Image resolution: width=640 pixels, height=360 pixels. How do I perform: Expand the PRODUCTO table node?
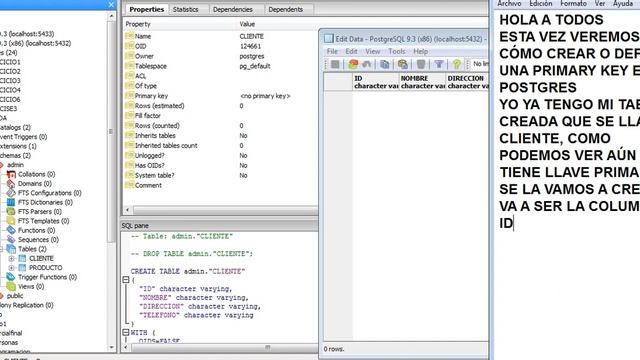coord(11,268)
